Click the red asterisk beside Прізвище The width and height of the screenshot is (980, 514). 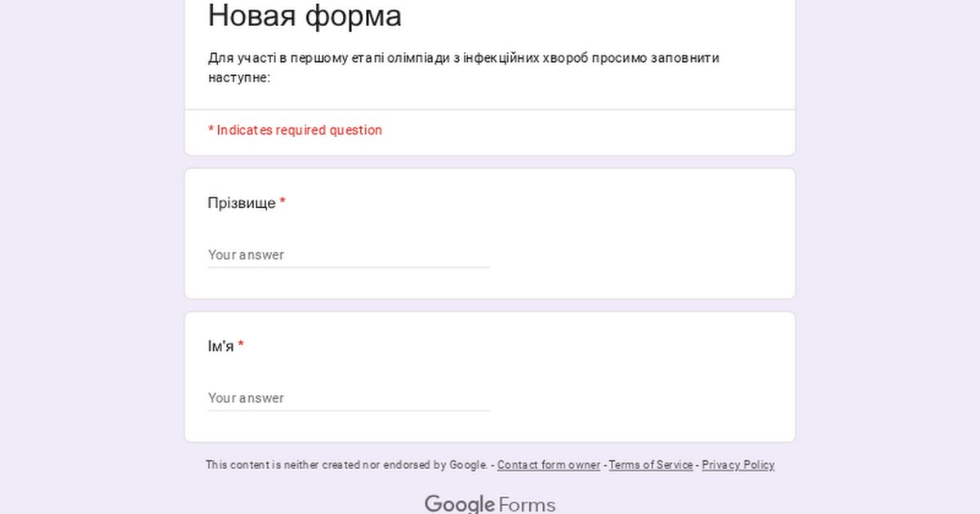tap(283, 202)
